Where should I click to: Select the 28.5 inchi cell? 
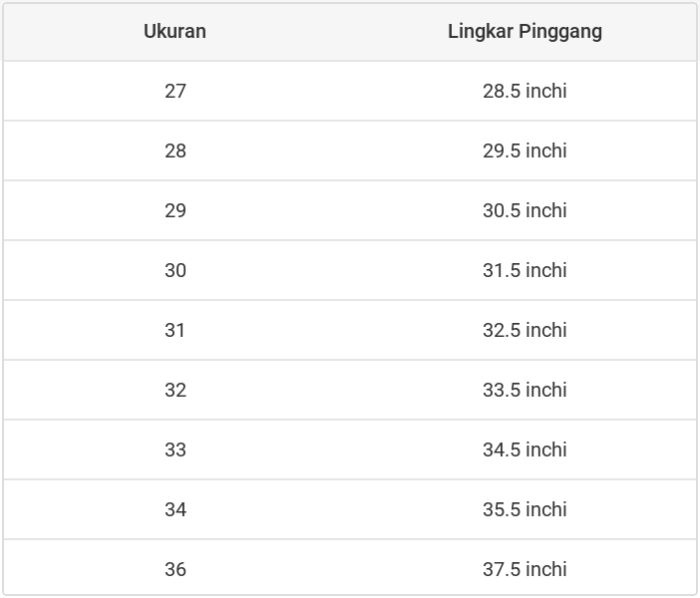(525, 91)
